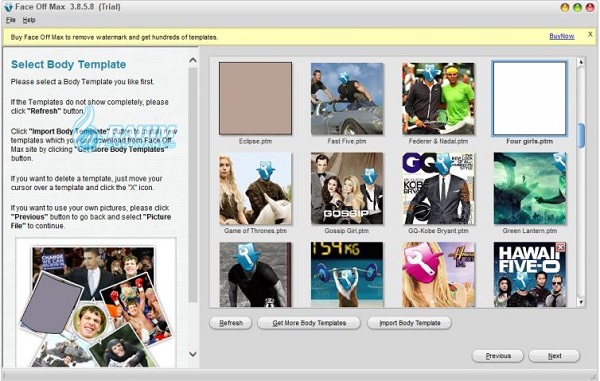This screenshot has height=381, width=600.
Task: Open the Help menu
Action: click(29, 20)
